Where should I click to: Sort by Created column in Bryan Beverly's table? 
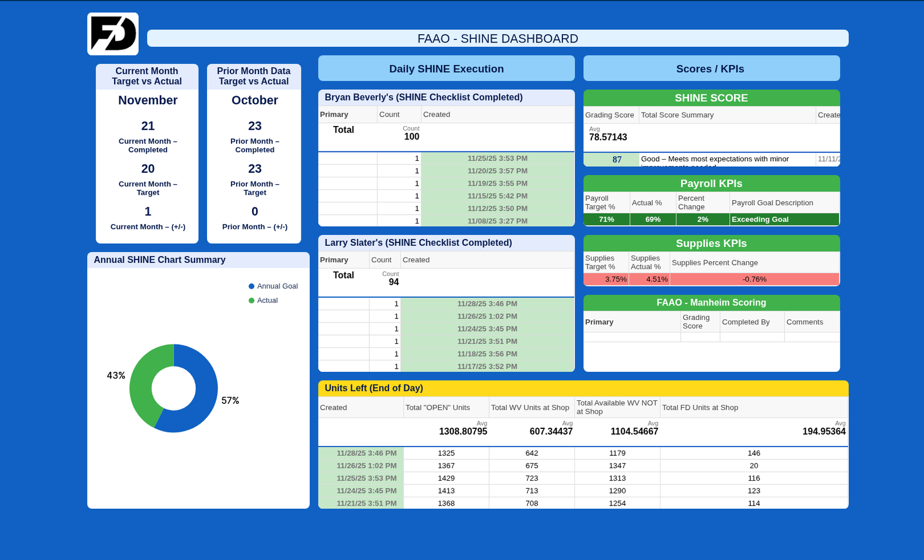pos(436,115)
